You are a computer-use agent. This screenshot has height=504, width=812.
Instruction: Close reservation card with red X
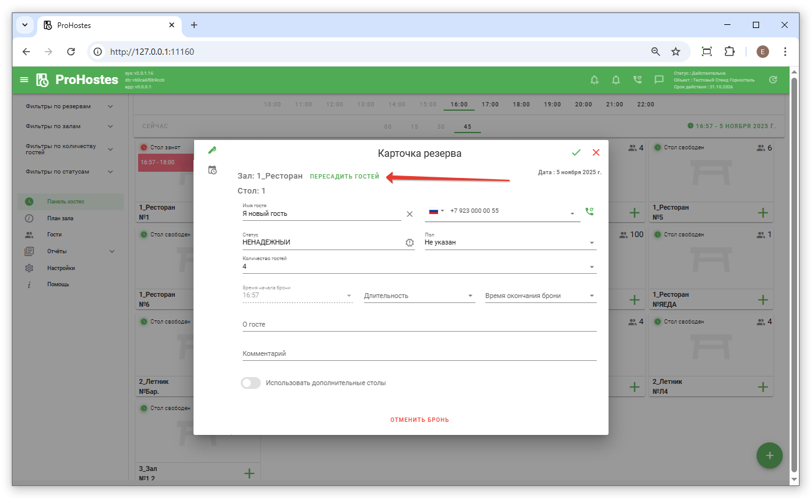pyautogui.click(x=596, y=152)
